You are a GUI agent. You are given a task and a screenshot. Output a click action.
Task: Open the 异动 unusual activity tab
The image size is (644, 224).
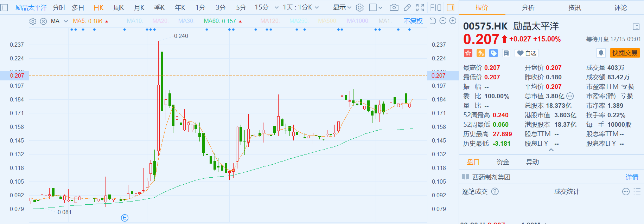(533, 162)
